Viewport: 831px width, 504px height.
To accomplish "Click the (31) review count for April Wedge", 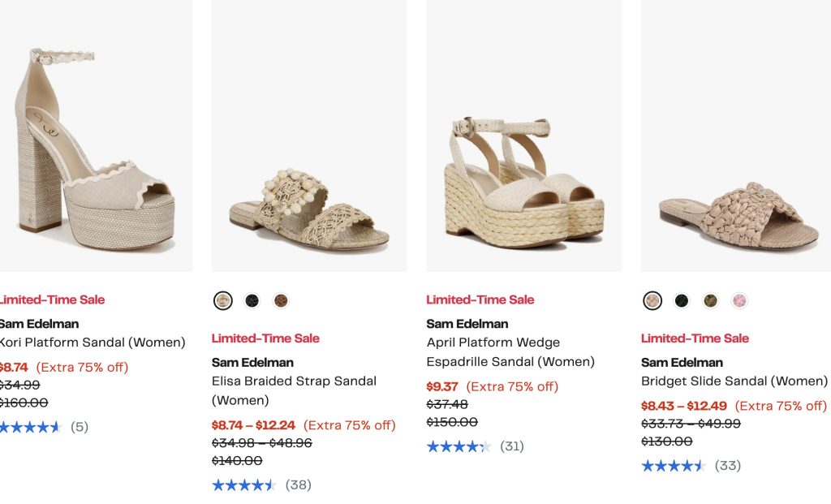I will pyautogui.click(x=512, y=446).
